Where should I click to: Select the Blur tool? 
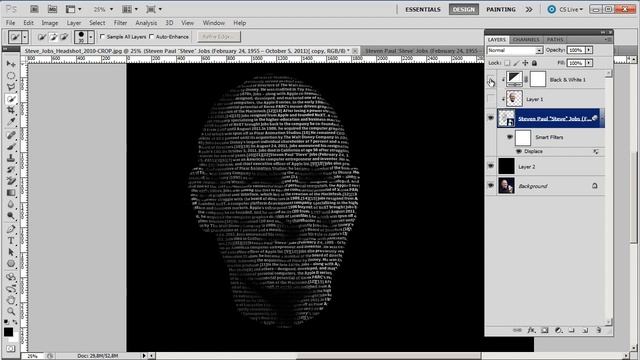11,204
